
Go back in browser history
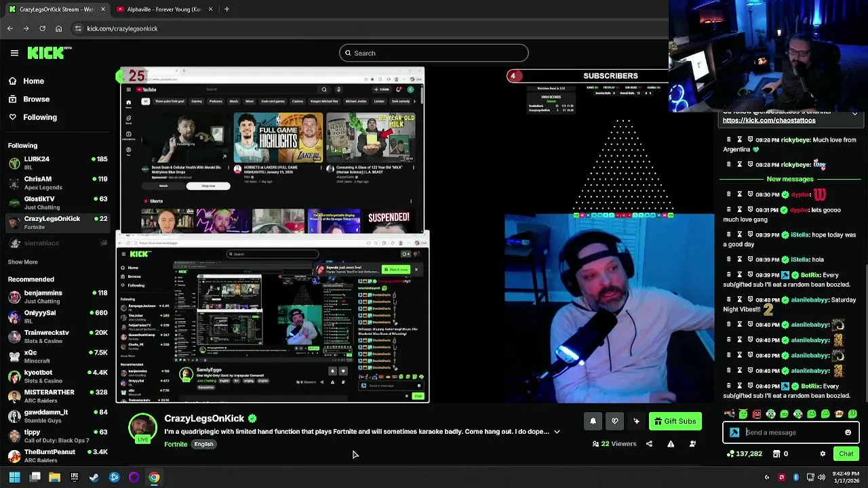(10, 28)
